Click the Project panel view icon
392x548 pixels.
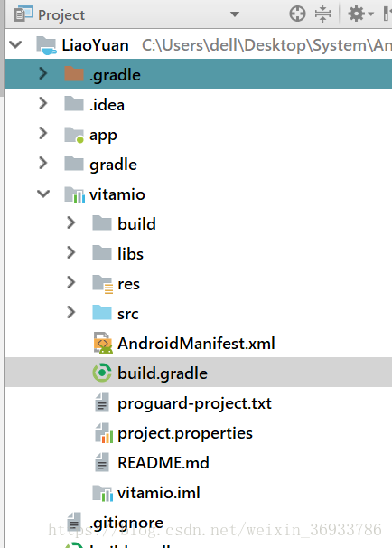coord(23,14)
